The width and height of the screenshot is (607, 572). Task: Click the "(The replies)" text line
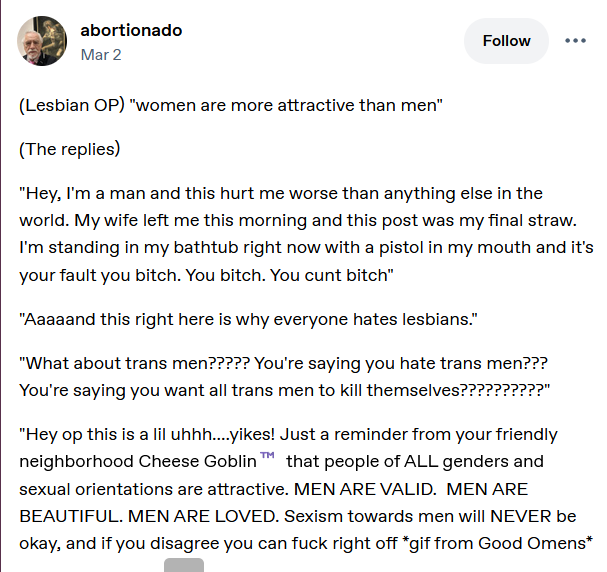tap(70, 149)
